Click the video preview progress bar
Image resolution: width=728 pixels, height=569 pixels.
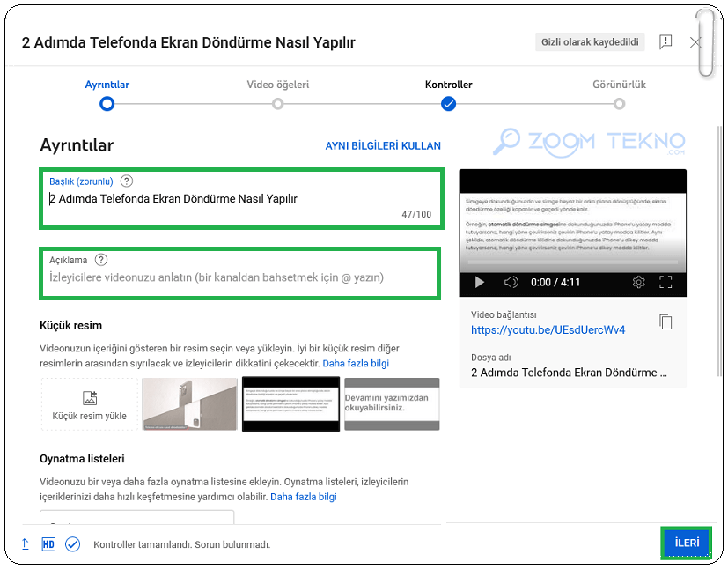click(x=572, y=262)
